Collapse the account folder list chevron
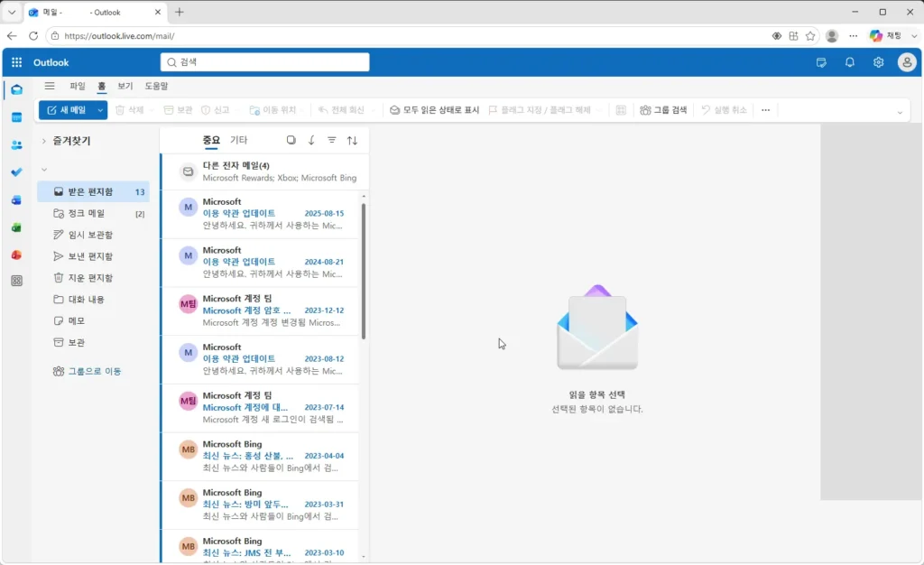The height and width of the screenshot is (565, 924). point(43,170)
